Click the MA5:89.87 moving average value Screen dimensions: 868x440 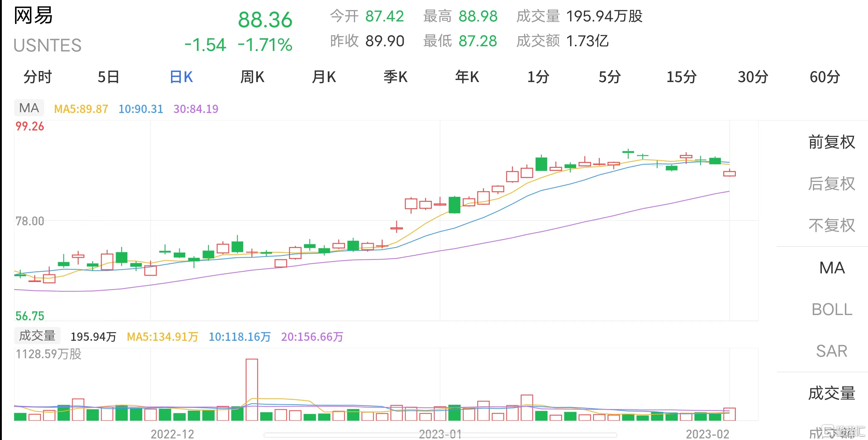(x=81, y=109)
